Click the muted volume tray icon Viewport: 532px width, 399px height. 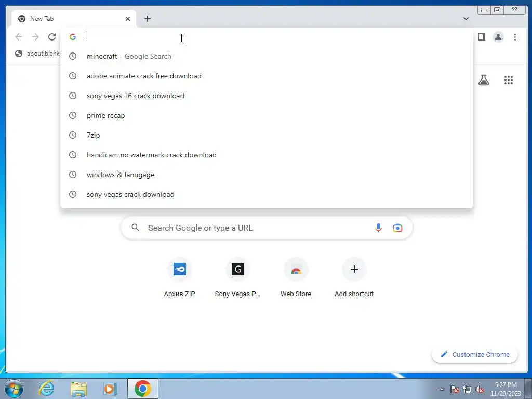[480, 389]
